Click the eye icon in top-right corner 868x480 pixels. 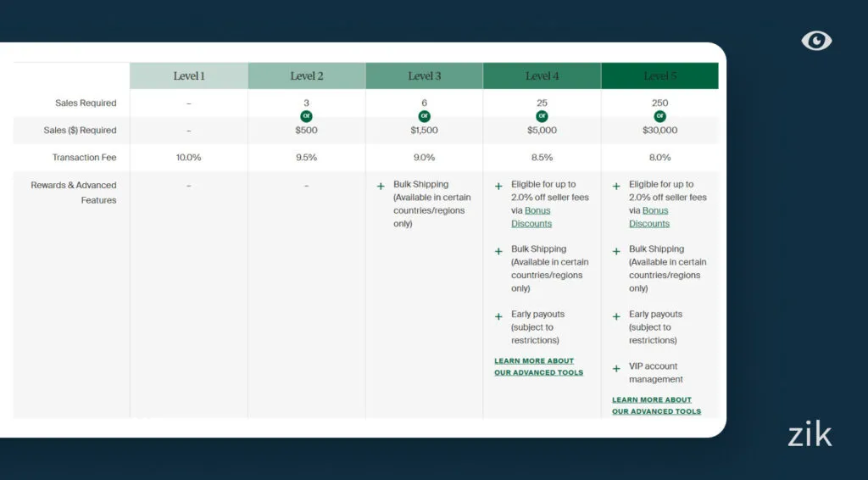coord(816,41)
